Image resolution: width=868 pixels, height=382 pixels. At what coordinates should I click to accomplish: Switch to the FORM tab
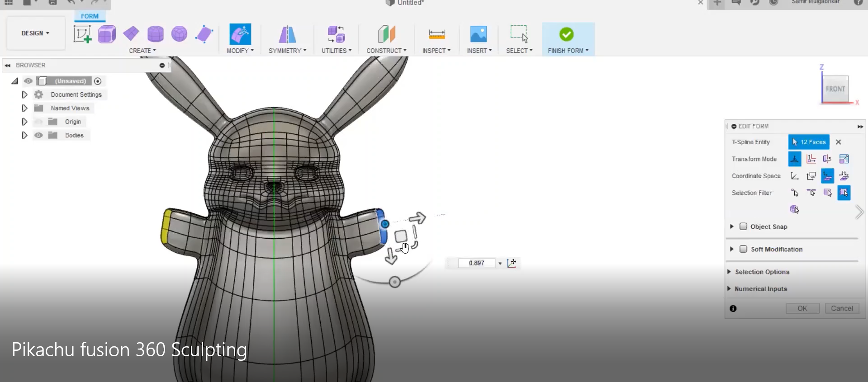pos(90,16)
